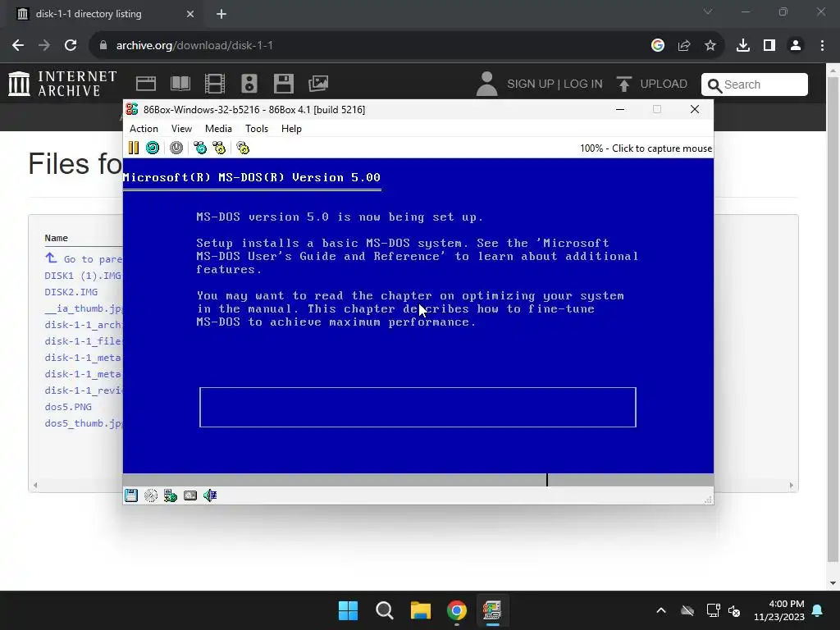Reload the archive.org page

pyautogui.click(x=71, y=46)
